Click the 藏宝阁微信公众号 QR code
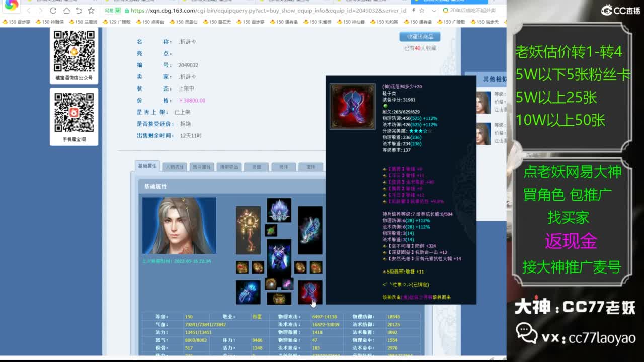The width and height of the screenshot is (644, 362). (x=74, y=51)
